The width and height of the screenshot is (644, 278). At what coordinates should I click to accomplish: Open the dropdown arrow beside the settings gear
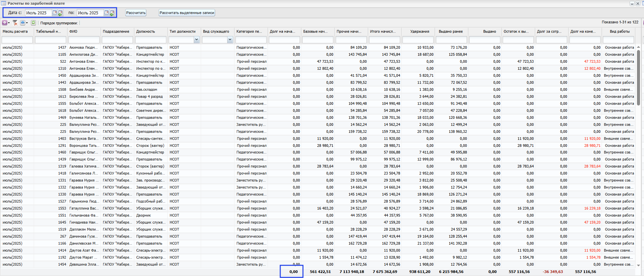click(9, 23)
